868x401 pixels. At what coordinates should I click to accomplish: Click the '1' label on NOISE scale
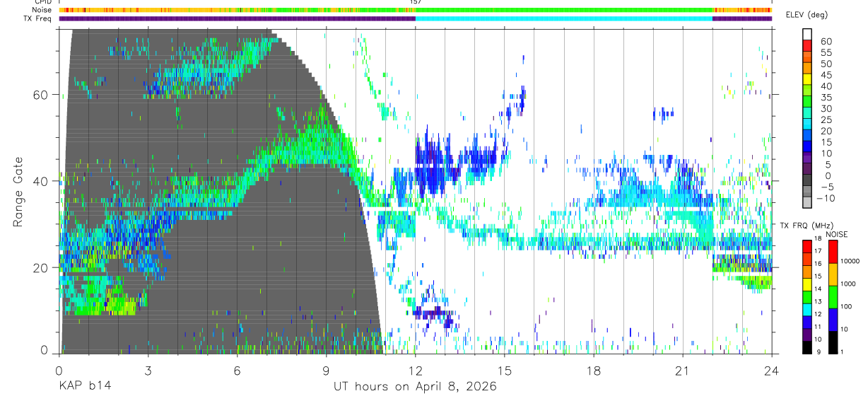coord(843,351)
